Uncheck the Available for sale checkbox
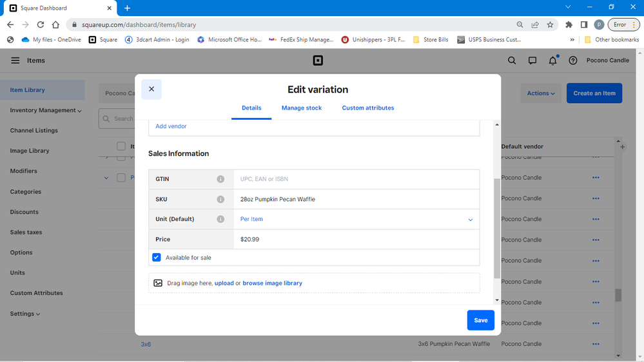This screenshot has width=644, height=362. [157, 258]
